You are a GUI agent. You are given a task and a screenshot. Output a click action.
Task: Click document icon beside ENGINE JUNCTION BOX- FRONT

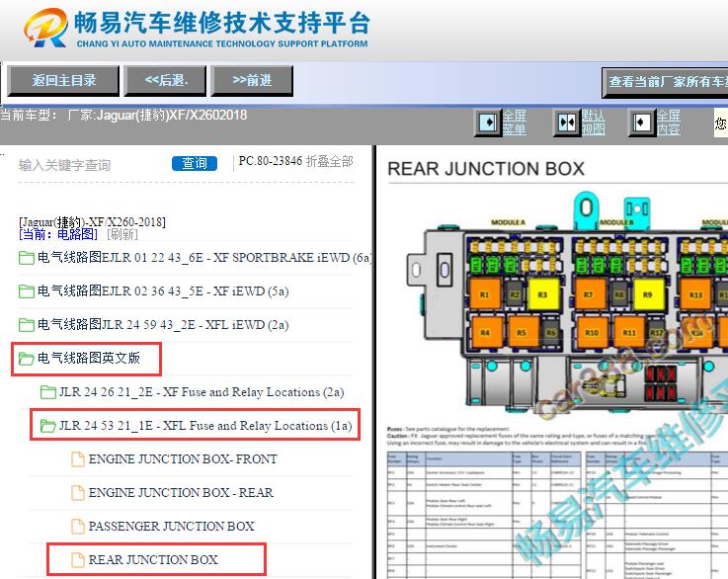(x=77, y=459)
